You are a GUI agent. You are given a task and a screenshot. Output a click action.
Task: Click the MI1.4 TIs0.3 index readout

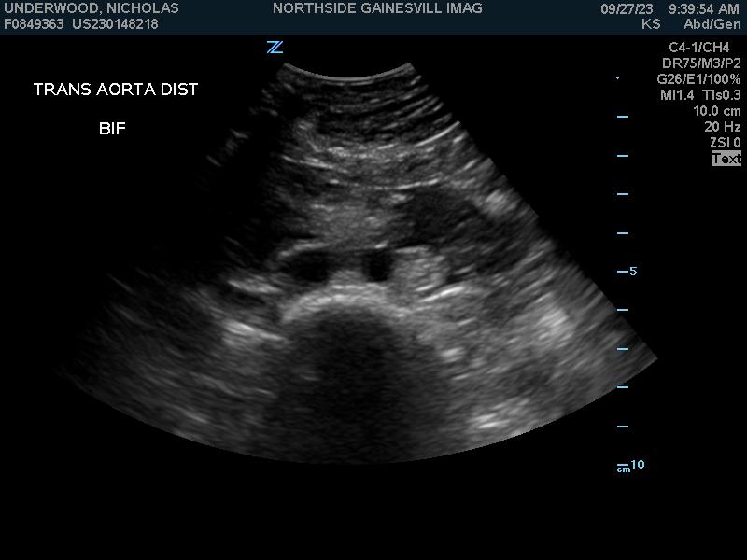(x=700, y=95)
